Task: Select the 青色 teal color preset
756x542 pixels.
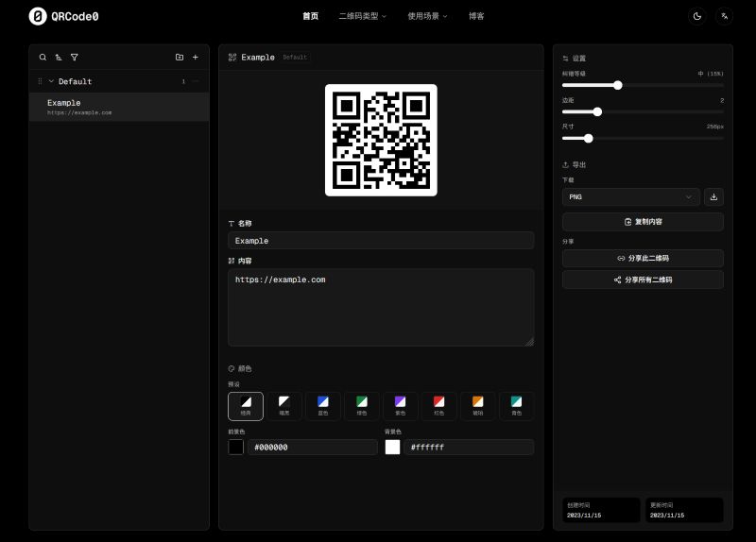Action: (x=516, y=406)
